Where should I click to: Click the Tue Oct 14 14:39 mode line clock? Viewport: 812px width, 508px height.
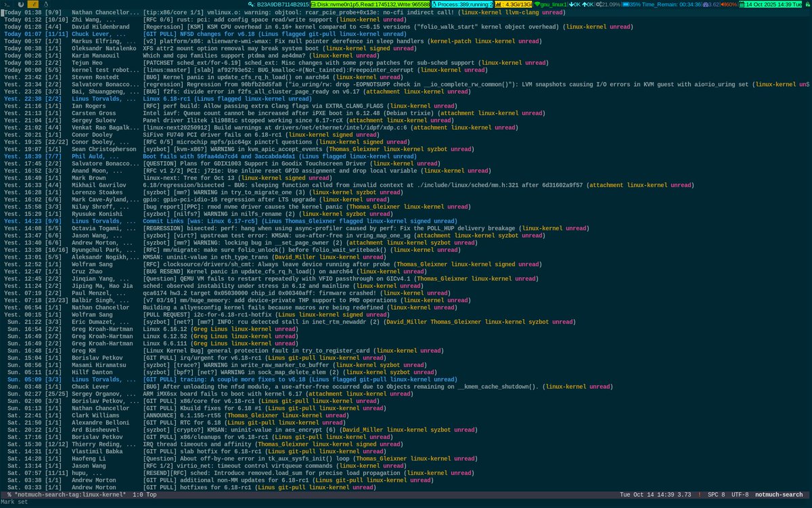(x=647, y=494)
